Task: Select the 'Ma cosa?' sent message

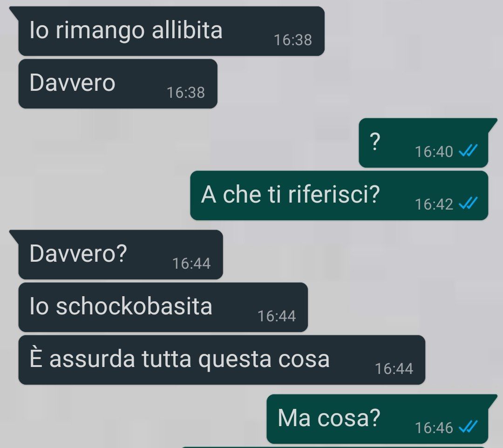Action: click(x=377, y=419)
